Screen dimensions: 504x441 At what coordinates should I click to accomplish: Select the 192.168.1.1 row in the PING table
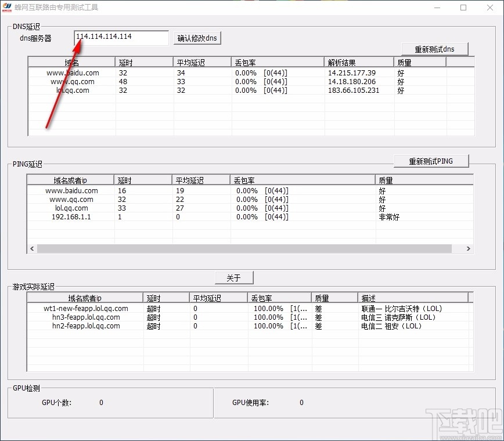(x=72, y=216)
